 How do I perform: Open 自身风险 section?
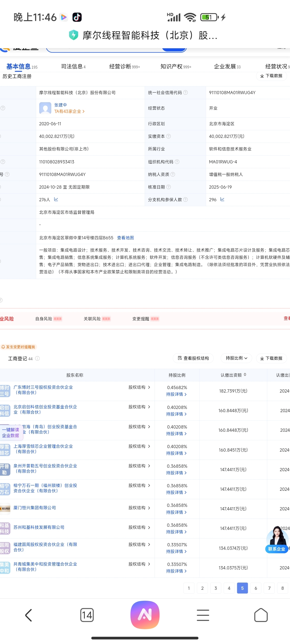48,319
